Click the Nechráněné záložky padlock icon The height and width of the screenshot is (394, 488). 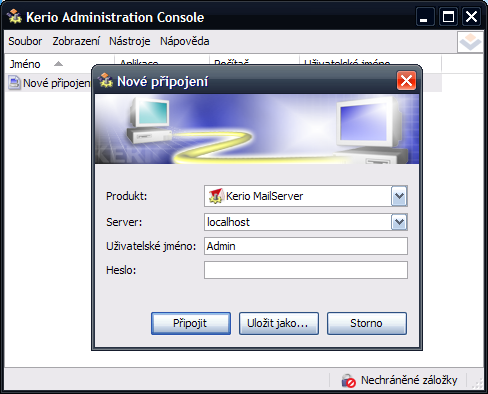click(x=348, y=380)
